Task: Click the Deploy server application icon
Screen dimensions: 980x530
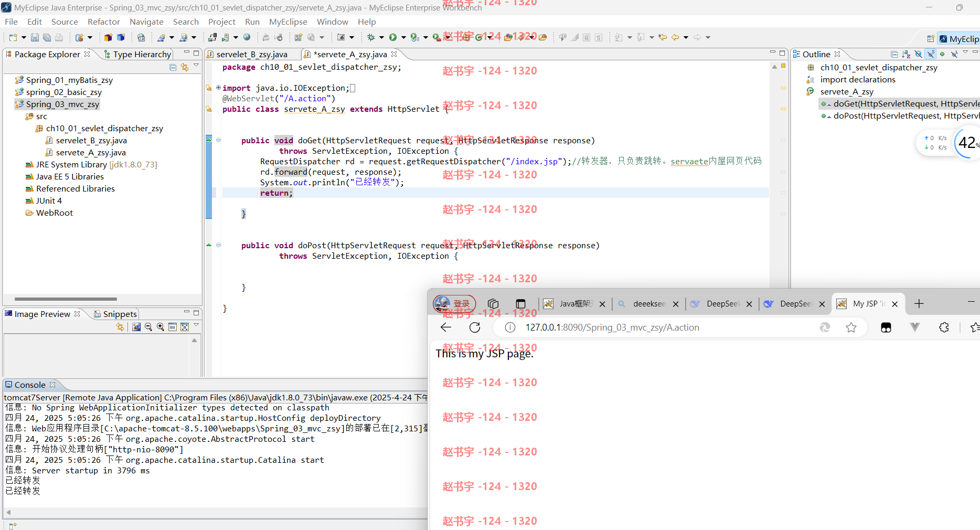Action: coord(212,37)
